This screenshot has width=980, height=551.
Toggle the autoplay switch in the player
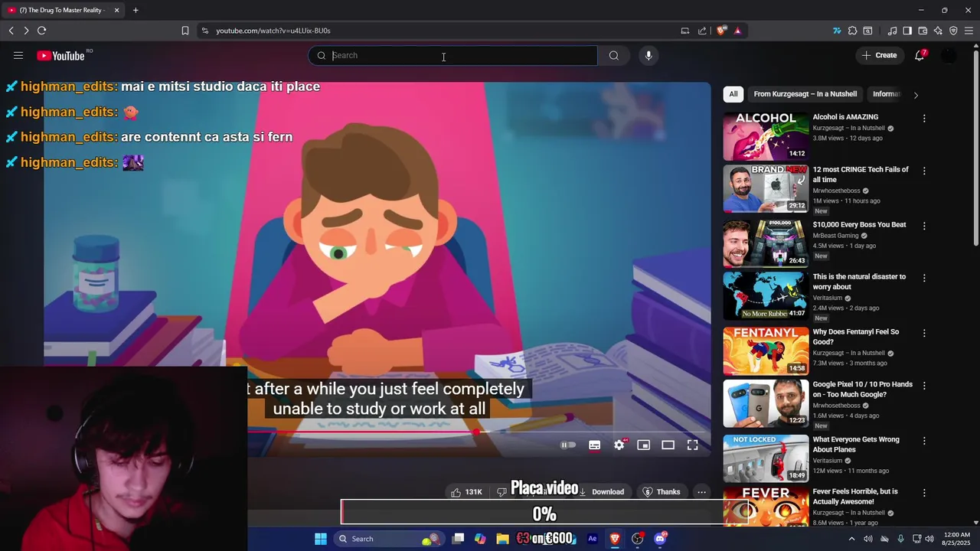pos(568,445)
